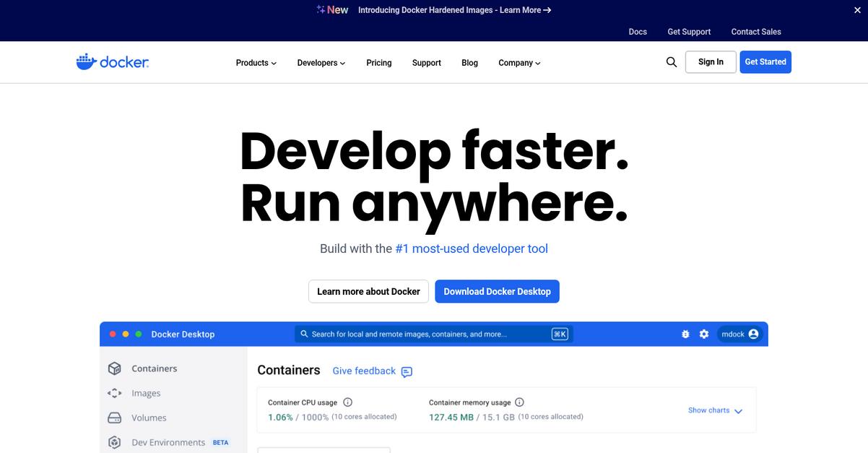This screenshot has width=868, height=453.
Task: Go to the Blog
Action: [470, 63]
